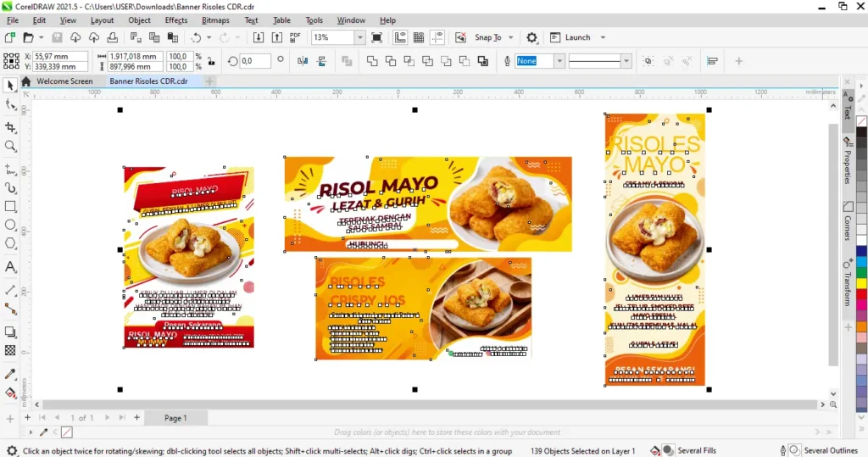
Task: Toggle Show Grid button
Action: (x=419, y=37)
